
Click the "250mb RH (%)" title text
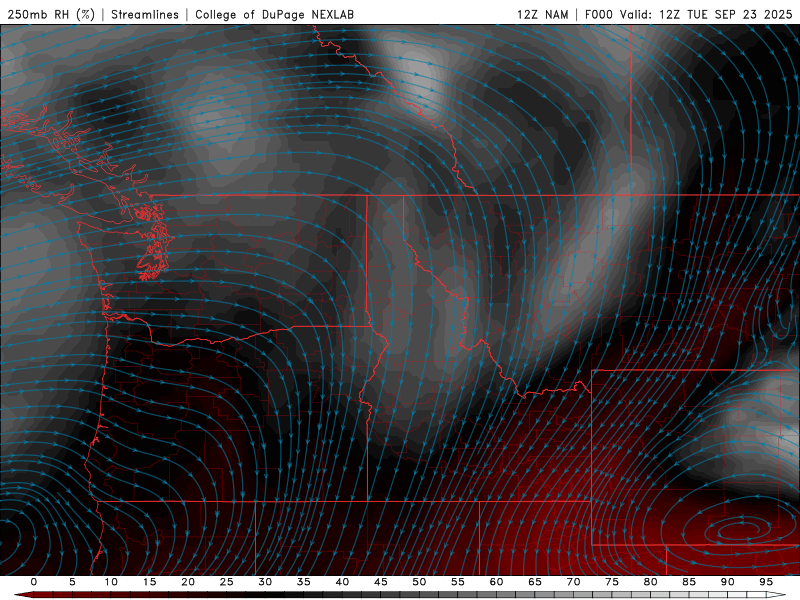[x=51, y=14]
